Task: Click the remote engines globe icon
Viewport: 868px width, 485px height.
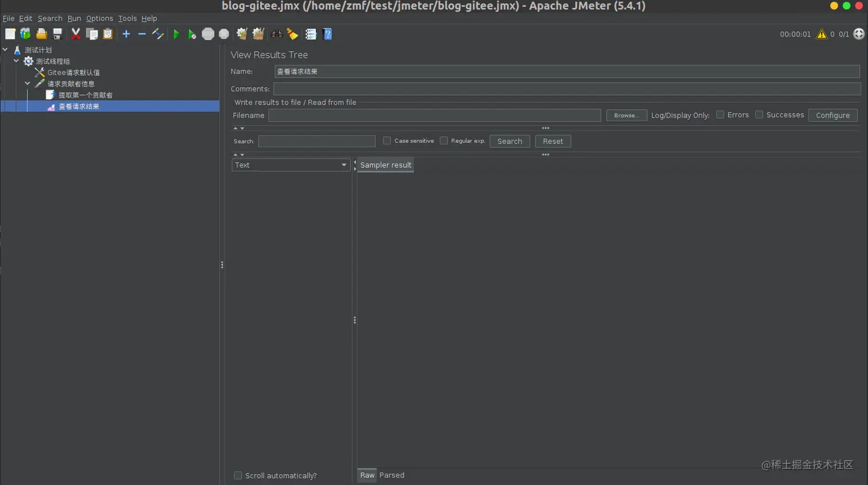Action: coord(859,34)
